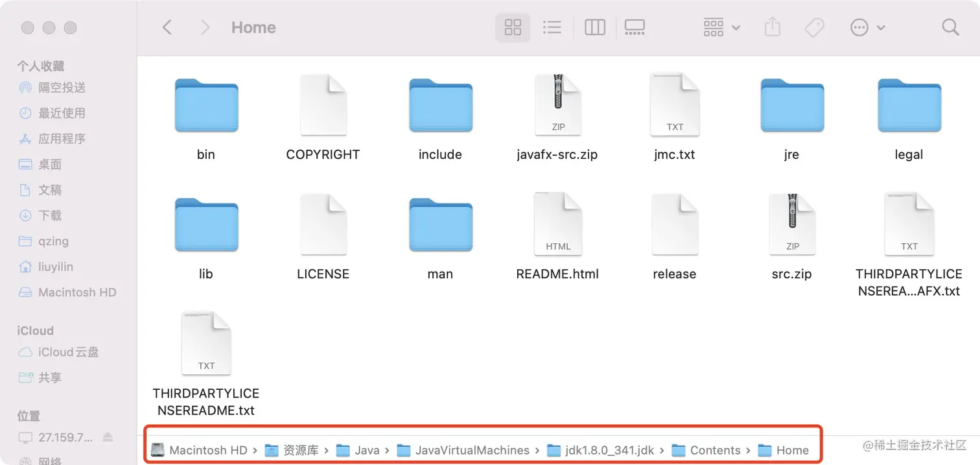
Task: Click Java in the path bar
Action: pos(358,450)
